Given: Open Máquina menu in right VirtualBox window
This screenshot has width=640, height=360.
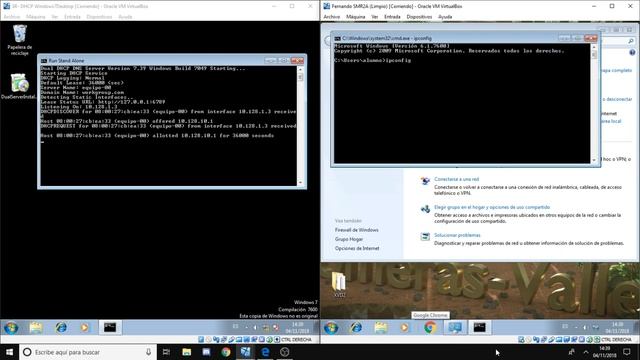Looking at the screenshot, I should point(356,17).
